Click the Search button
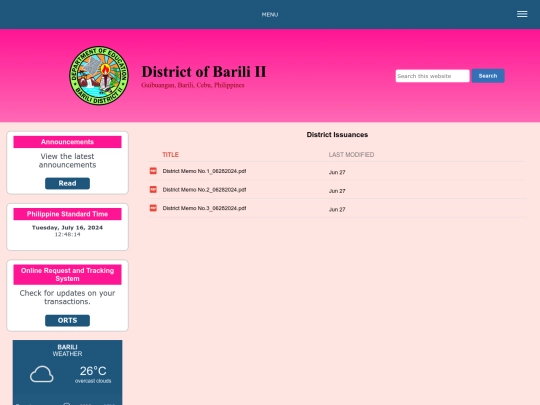Image resolution: width=540 pixels, height=405 pixels. [488, 76]
